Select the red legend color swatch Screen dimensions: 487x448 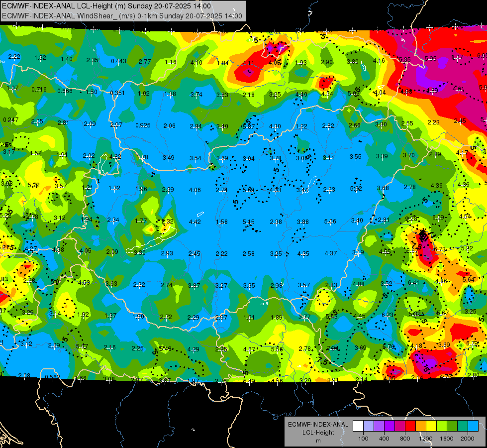tap(410, 426)
